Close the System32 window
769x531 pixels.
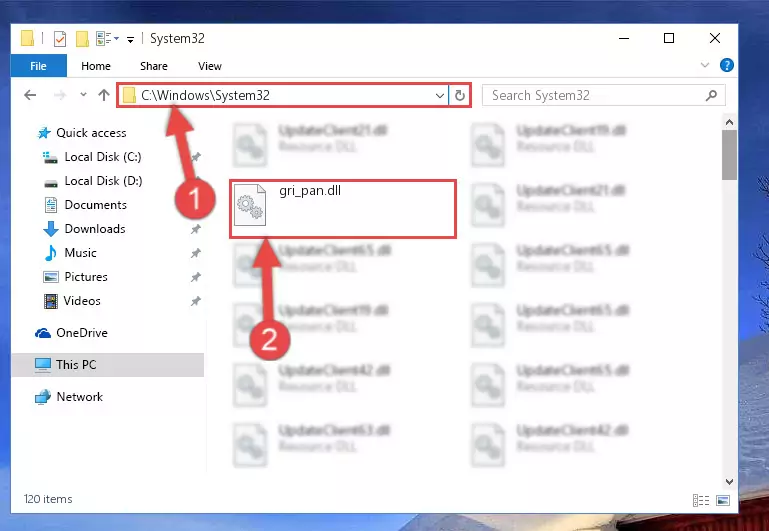click(715, 38)
